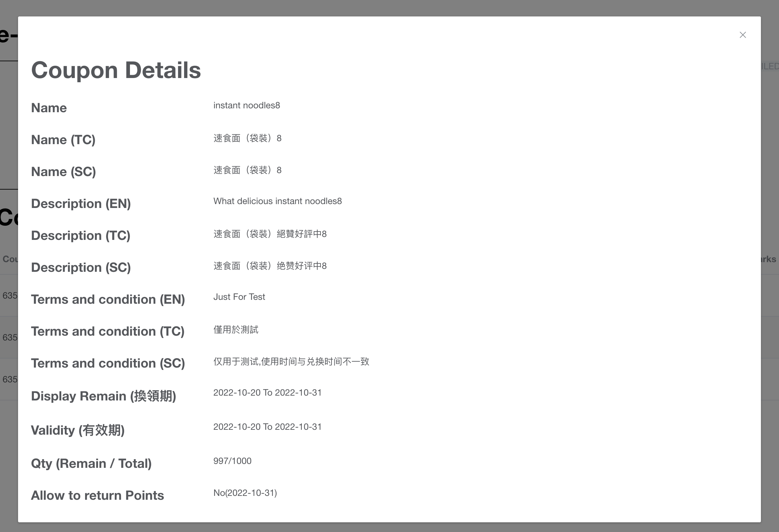Screen dimensions: 779x532
Task: Click the Qty (Remain / Total) label
Action: (x=91, y=464)
